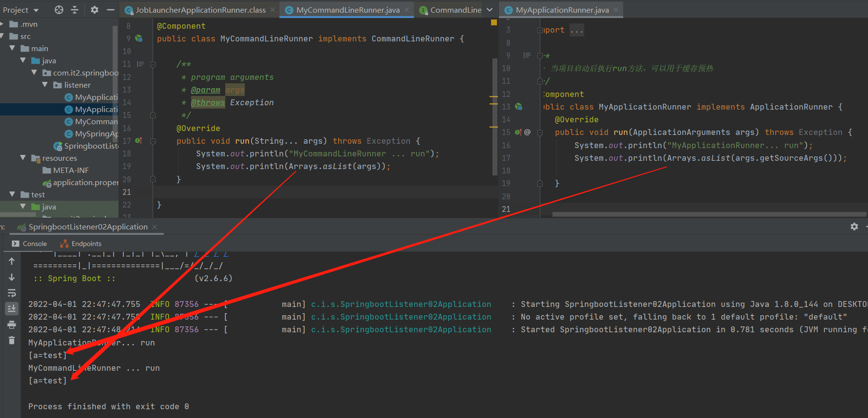The height and width of the screenshot is (418, 868).
Task: Click @throws tag in the Javadoc
Action: [208, 102]
